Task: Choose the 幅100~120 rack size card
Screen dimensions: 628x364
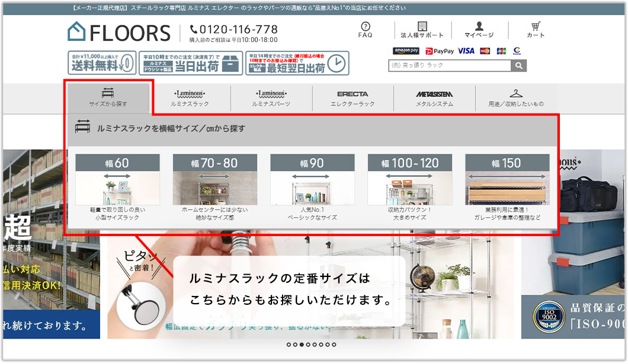Action: click(410, 188)
